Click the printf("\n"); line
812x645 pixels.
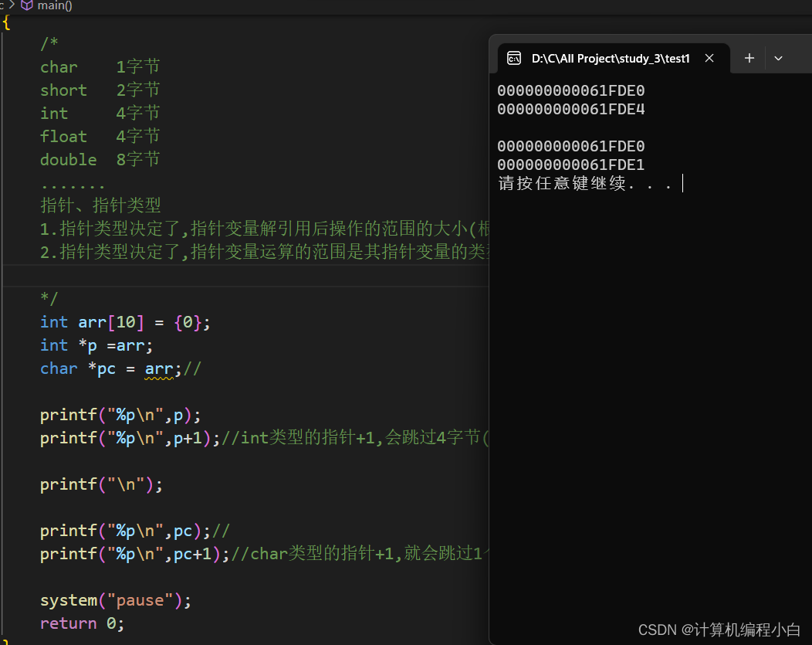coord(102,484)
